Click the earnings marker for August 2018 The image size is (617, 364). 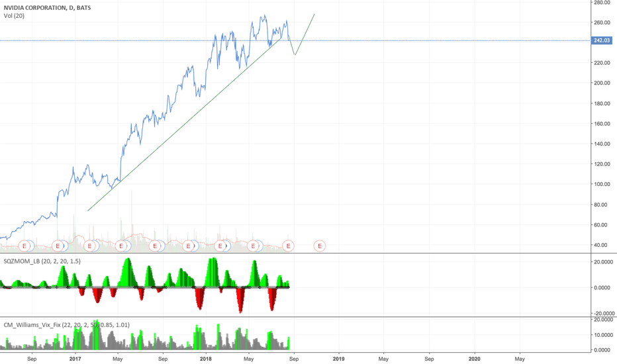(289, 246)
